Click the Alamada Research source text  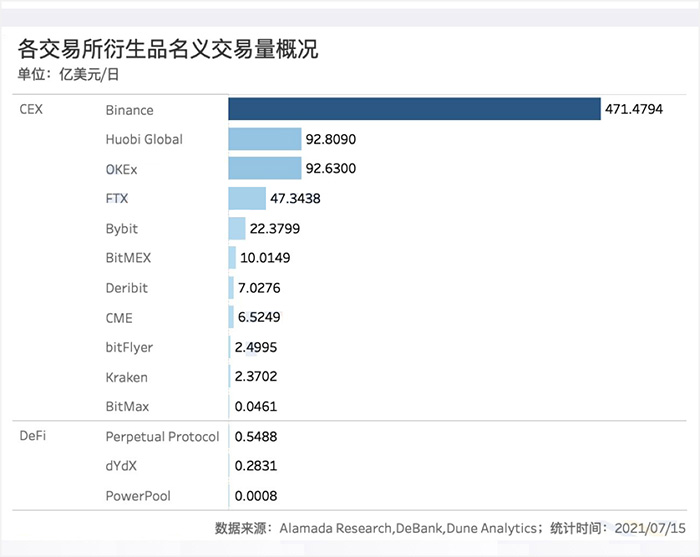336,528
